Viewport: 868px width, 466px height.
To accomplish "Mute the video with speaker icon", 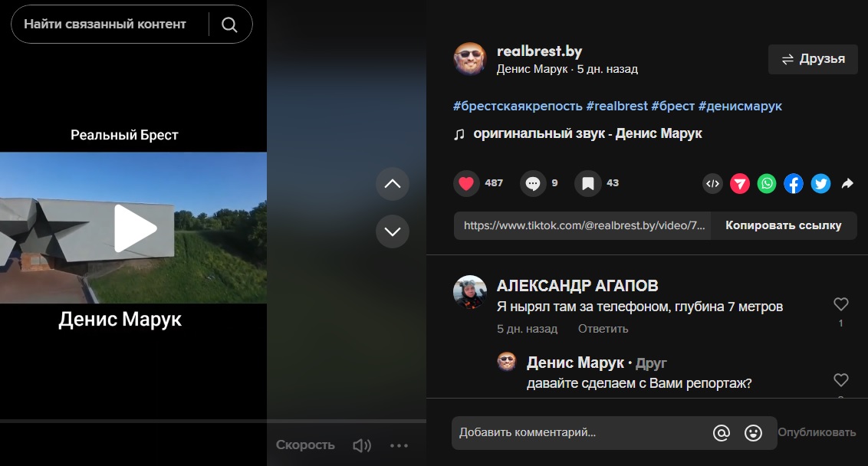I will [x=361, y=445].
